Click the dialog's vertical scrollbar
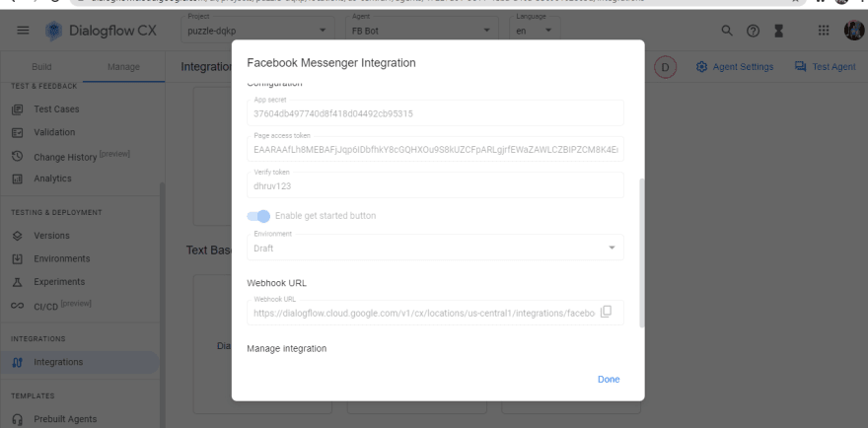 [641, 252]
